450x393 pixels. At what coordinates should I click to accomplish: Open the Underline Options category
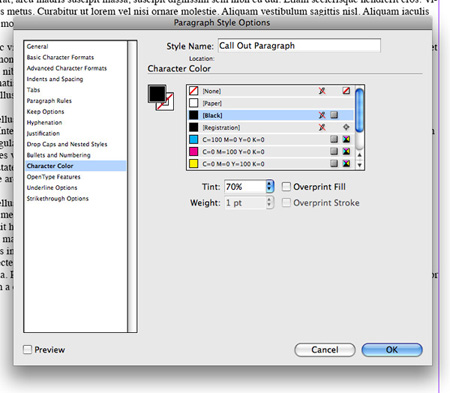[52, 188]
